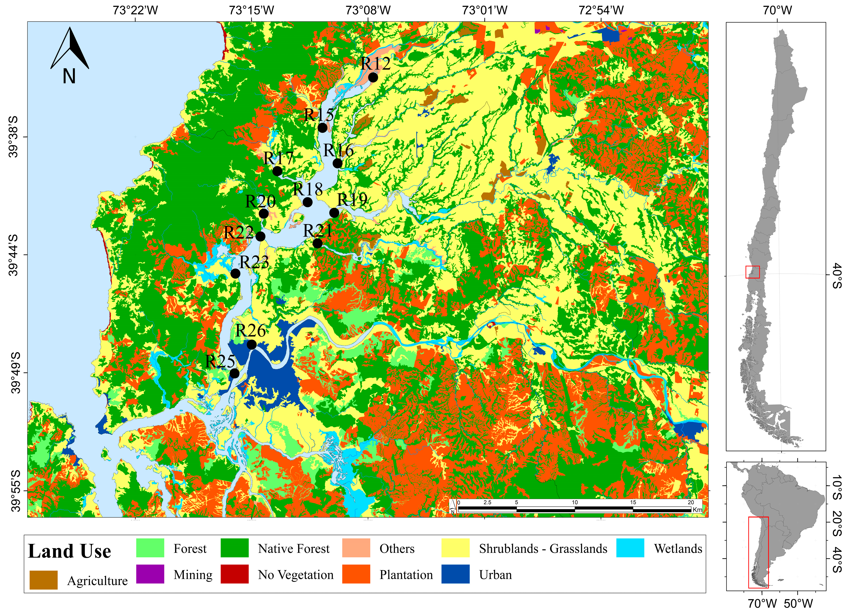This screenshot has height=616, width=852.
Task: Click the R17 station marker
Action: (277, 171)
